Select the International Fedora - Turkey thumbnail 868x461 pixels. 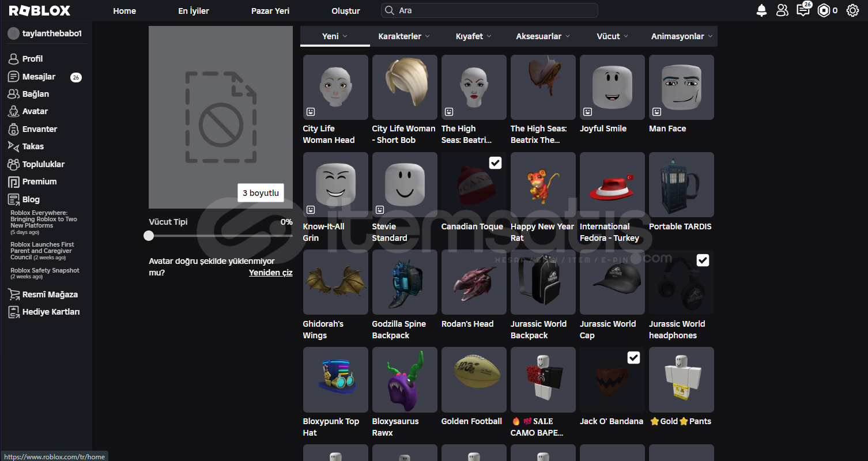612,184
